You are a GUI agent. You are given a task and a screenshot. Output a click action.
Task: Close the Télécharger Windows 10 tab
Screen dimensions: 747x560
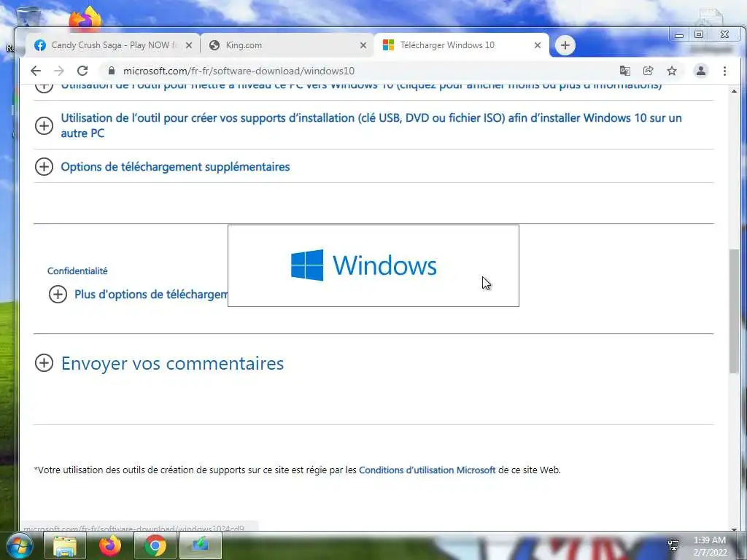click(538, 45)
